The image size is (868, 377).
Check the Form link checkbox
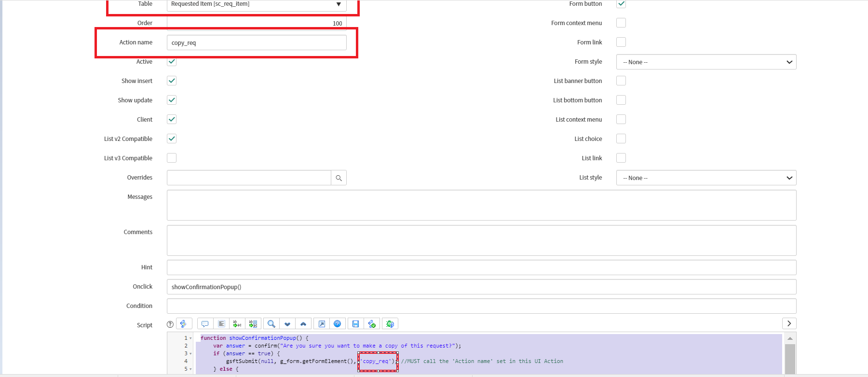[x=621, y=42]
